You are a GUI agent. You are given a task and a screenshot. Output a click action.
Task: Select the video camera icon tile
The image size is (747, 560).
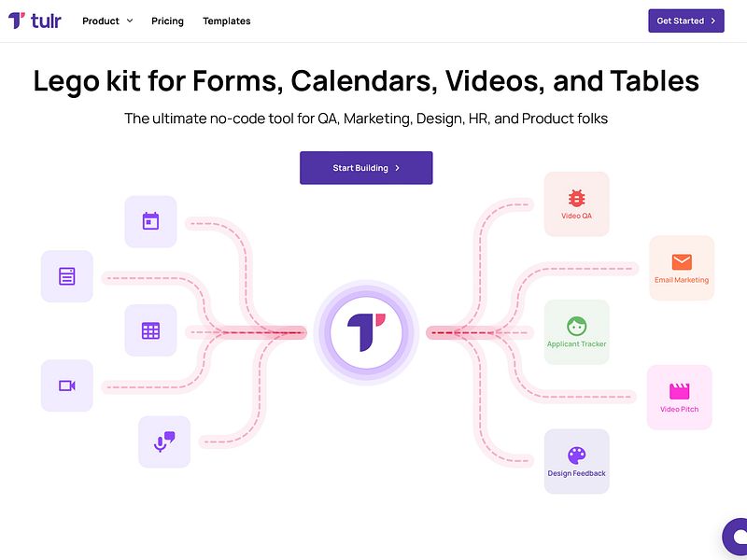tap(66, 385)
